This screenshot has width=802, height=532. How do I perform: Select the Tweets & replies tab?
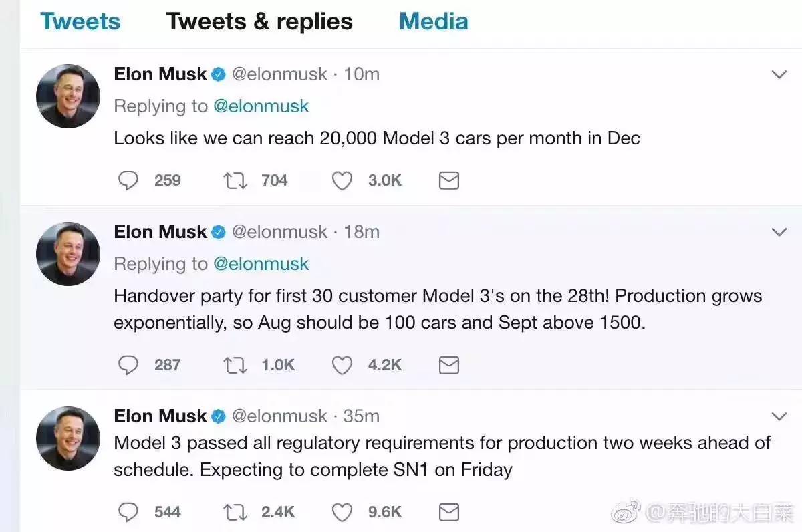(259, 21)
